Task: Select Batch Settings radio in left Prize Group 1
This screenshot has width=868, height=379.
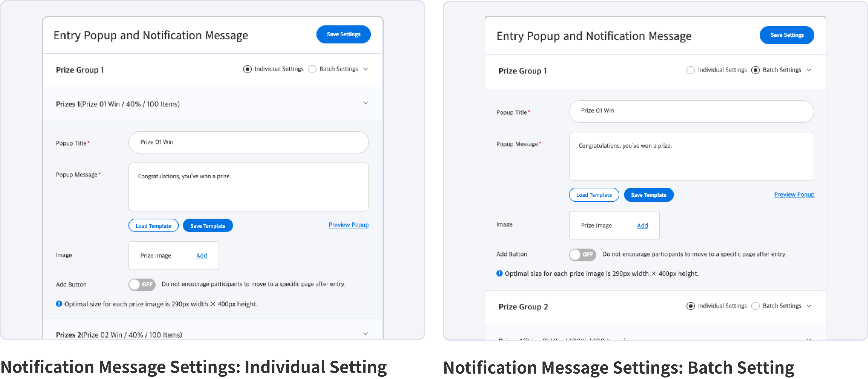Action: (x=312, y=69)
